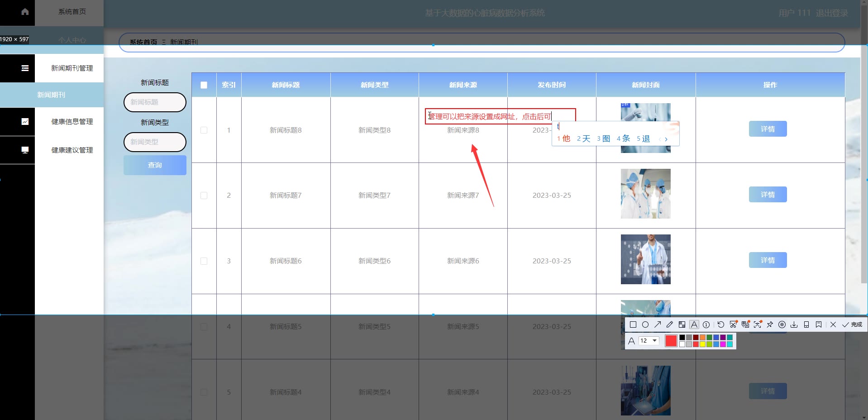Click the 查询 search button
The width and height of the screenshot is (868, 420).
pyautogui.click(x=155, y=165)
